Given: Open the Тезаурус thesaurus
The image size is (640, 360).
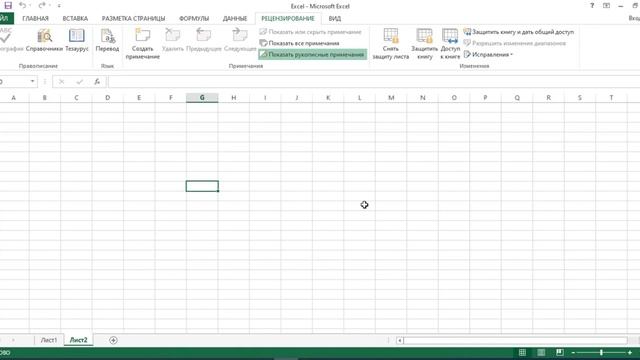Looking at the screenshot, I should point(77,40).
